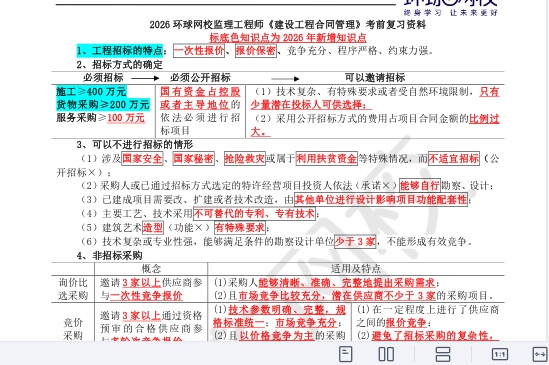
Task: Click boxed term '有特殊要求'
Action: click(240, 228)
